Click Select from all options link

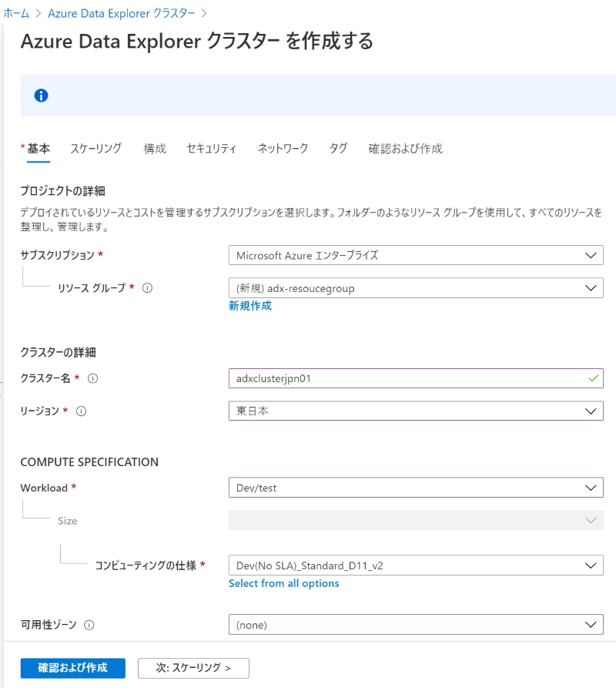283,583
